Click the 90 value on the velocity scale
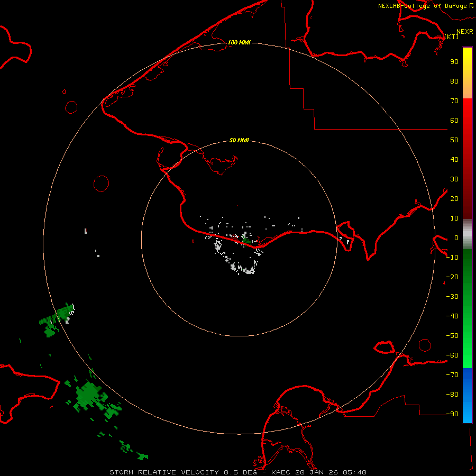476x476 pixels. 454,62
